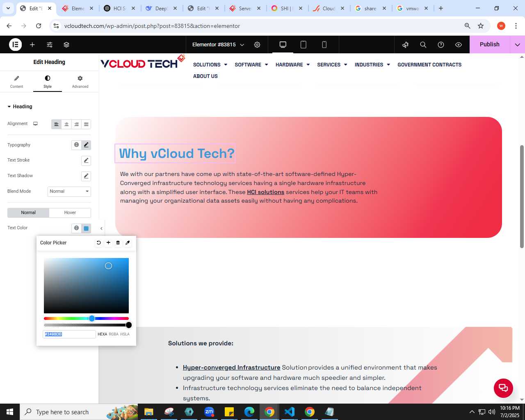Set alignment to right
The image size is (525, 420).
click(76, 124)
